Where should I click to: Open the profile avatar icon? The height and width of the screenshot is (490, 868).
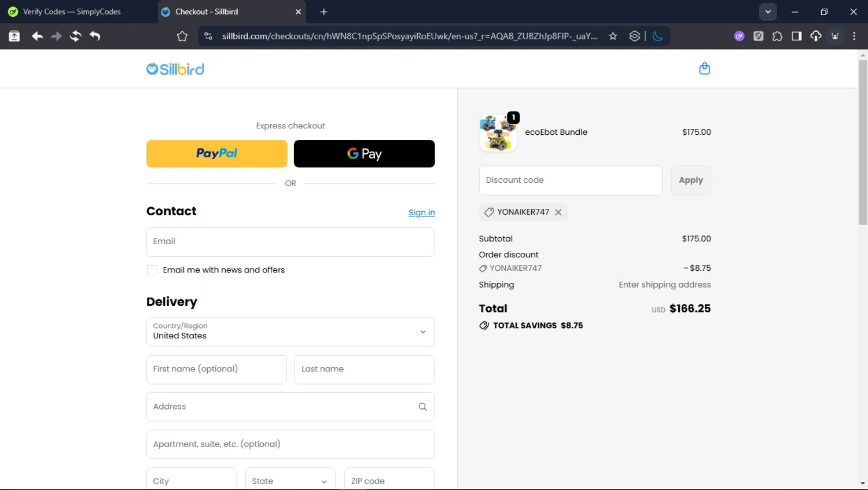point(835,36)
